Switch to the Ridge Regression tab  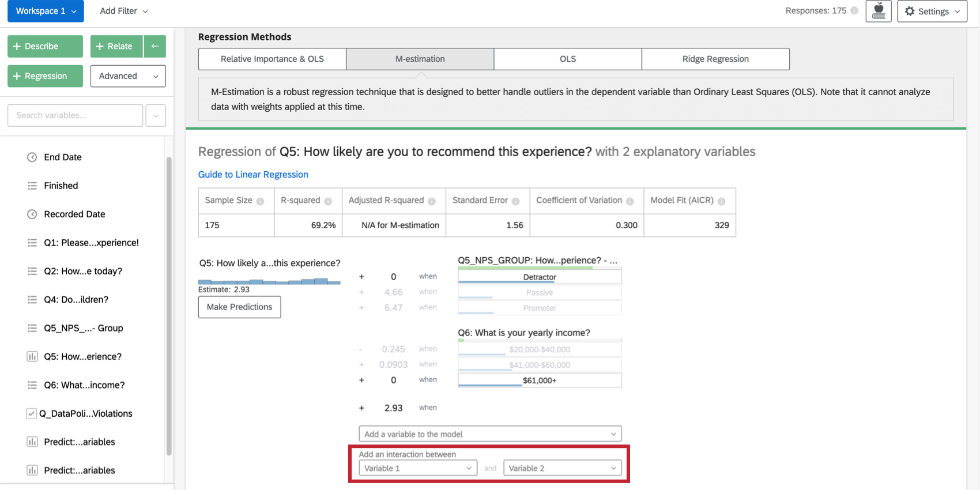tap(715, 59)
